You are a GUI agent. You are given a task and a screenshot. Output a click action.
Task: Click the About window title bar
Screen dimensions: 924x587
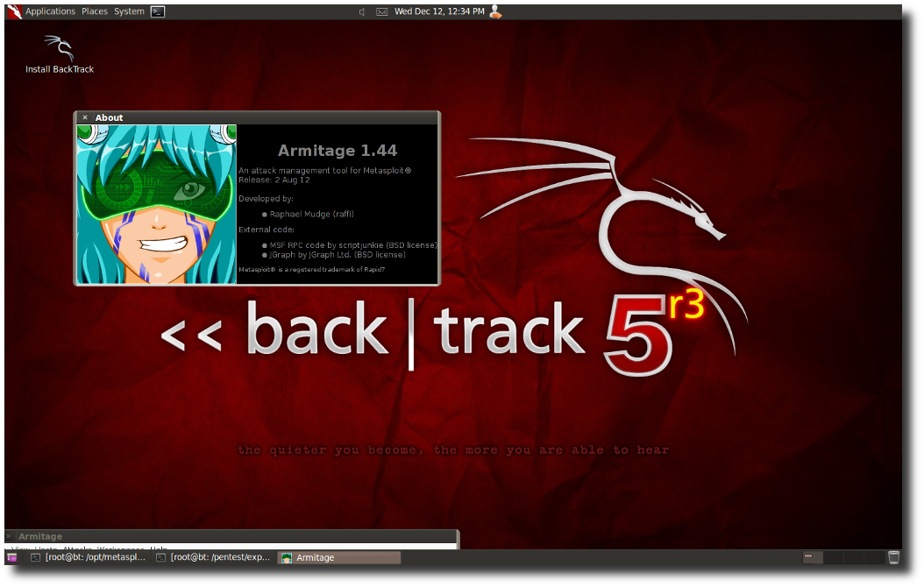(257, 117)
